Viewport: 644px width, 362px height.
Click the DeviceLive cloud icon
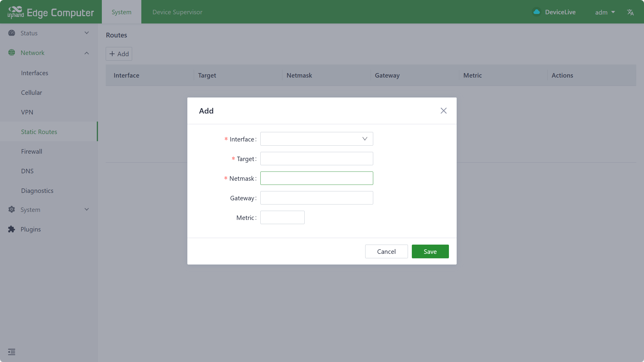pos(537,12)
